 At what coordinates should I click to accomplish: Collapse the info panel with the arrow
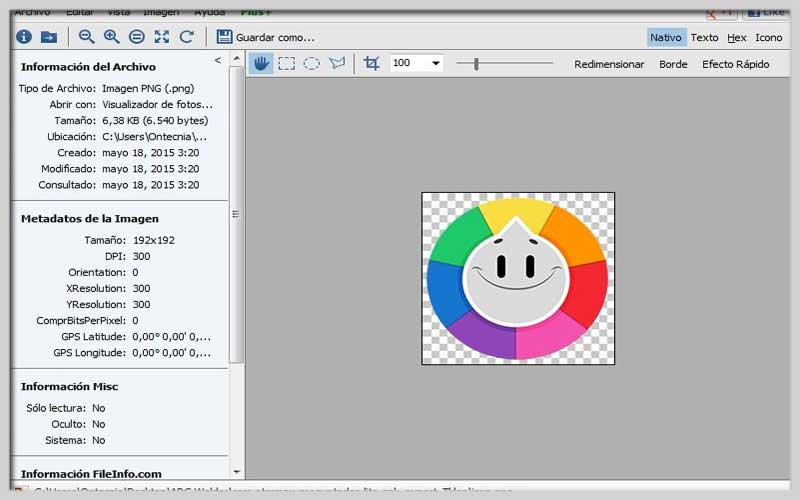coord(218,60)
